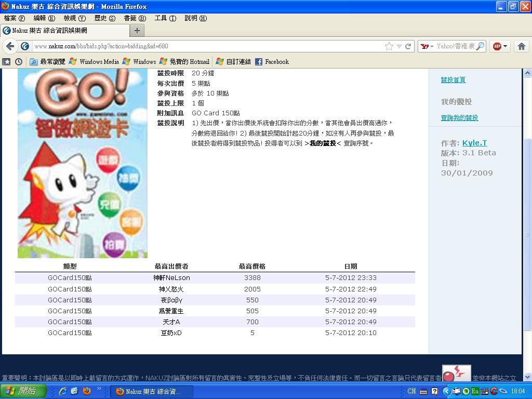Select bidder name 豆奶xD

[171, 333]
